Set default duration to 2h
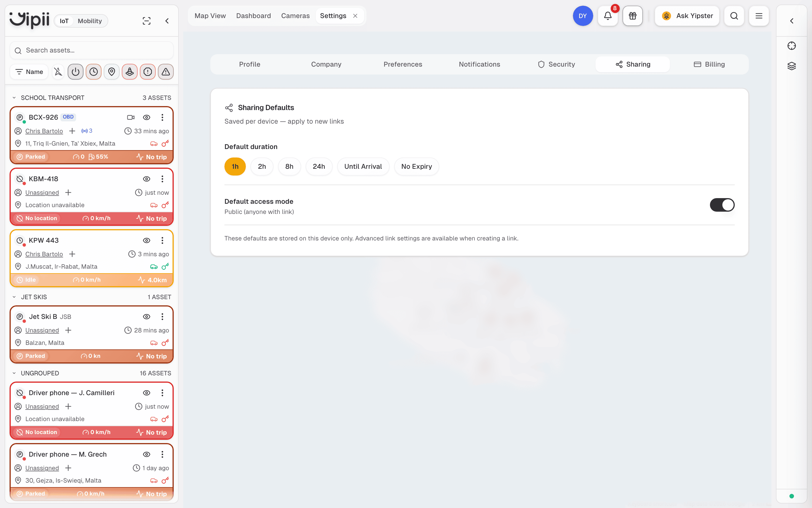The width and height of the screenshot is (812, 508). coord(262,167)
